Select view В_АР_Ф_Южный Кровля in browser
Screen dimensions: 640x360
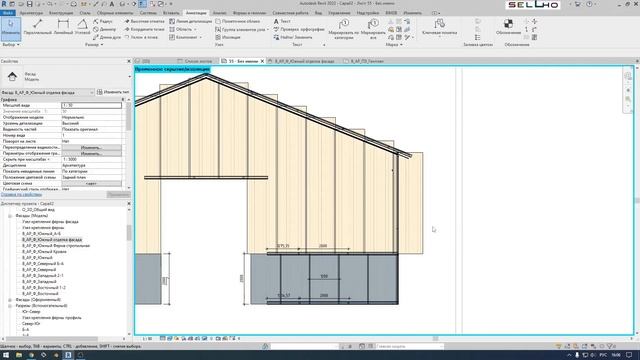point(44,252)
